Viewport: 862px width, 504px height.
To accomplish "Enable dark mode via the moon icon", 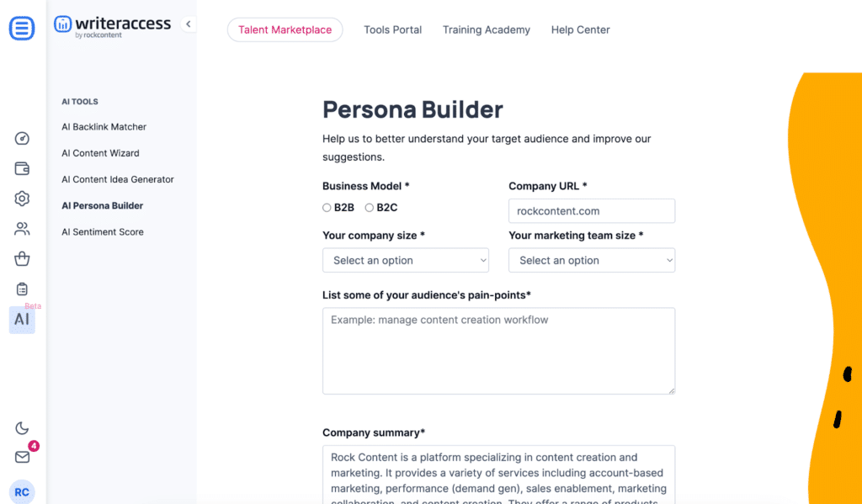I will click(22, 428).
